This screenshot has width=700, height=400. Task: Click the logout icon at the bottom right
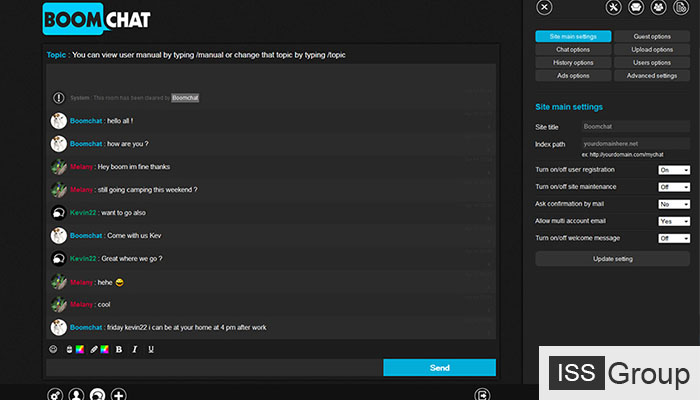click(x=482, y=395)
